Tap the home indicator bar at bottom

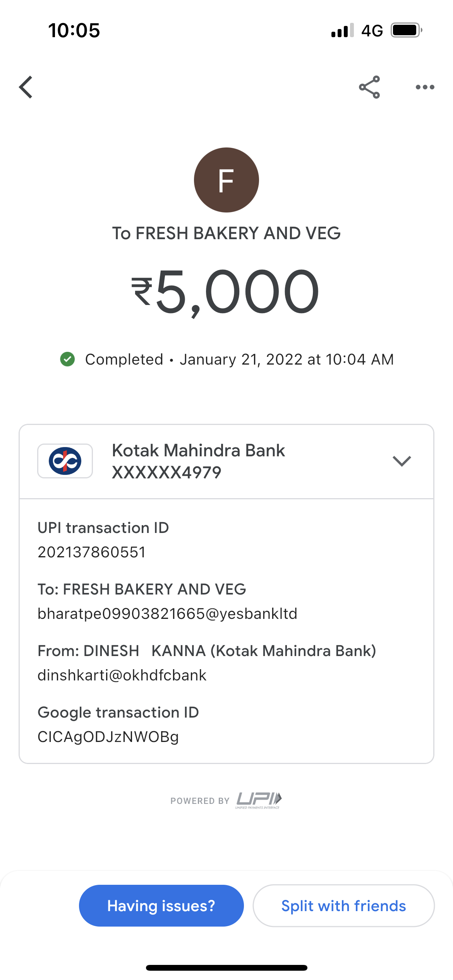click(226, 968)
